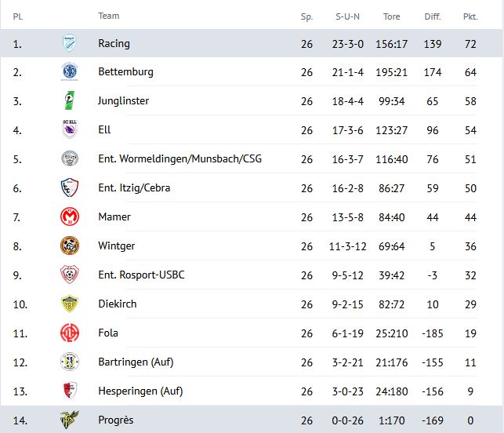Click the Mamer red M logo
Viewport: 504px width, 433px height.
70,216
